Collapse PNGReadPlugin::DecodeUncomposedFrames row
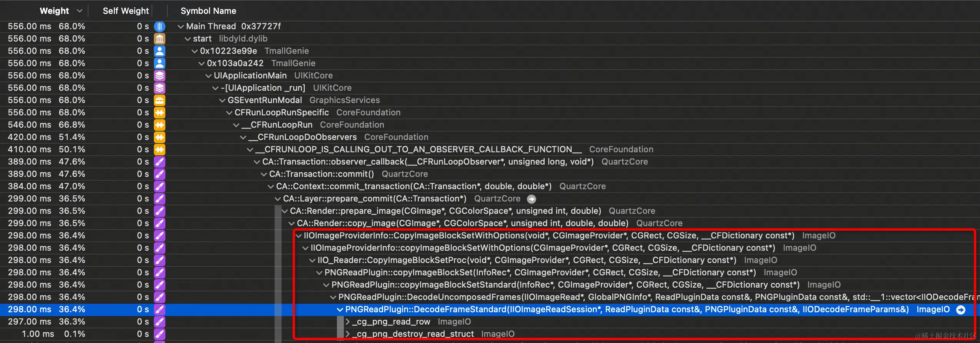980x343 pixels. click(x=333, y=297)
